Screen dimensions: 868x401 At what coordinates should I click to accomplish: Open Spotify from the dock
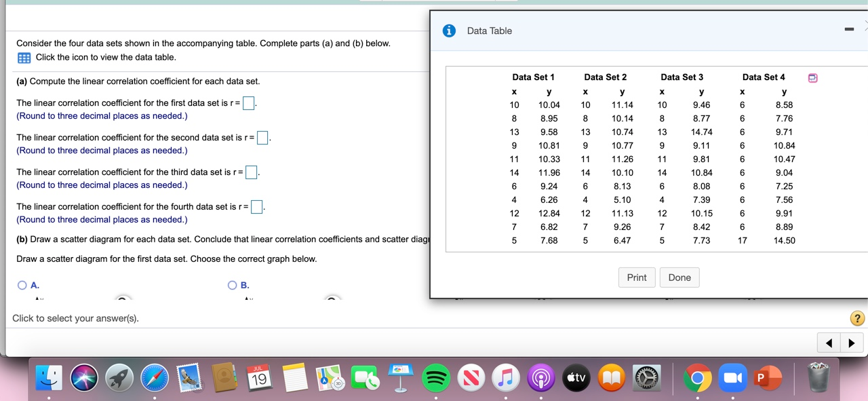[436, 377]
